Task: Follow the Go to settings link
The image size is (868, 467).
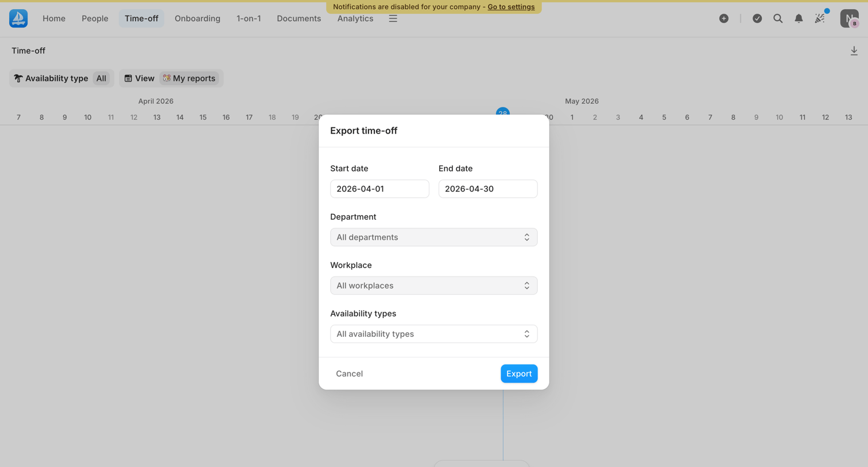Action: (511, 7)
